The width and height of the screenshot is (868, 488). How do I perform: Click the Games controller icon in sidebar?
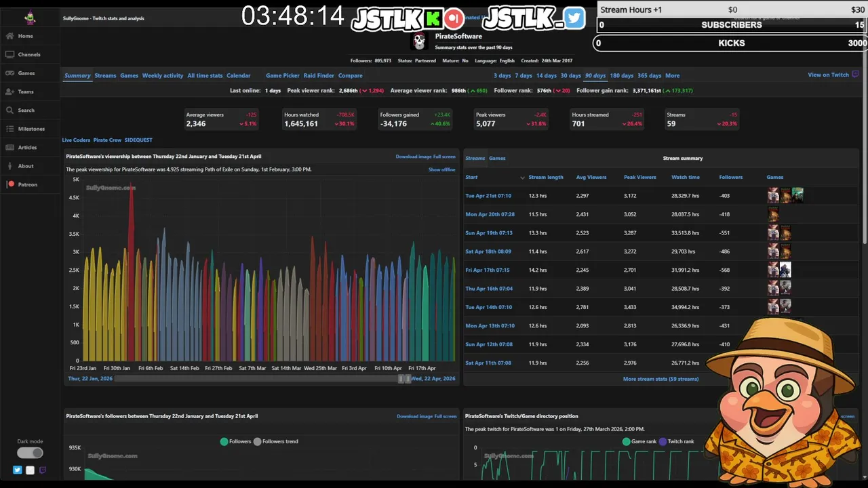click(10, 73)
